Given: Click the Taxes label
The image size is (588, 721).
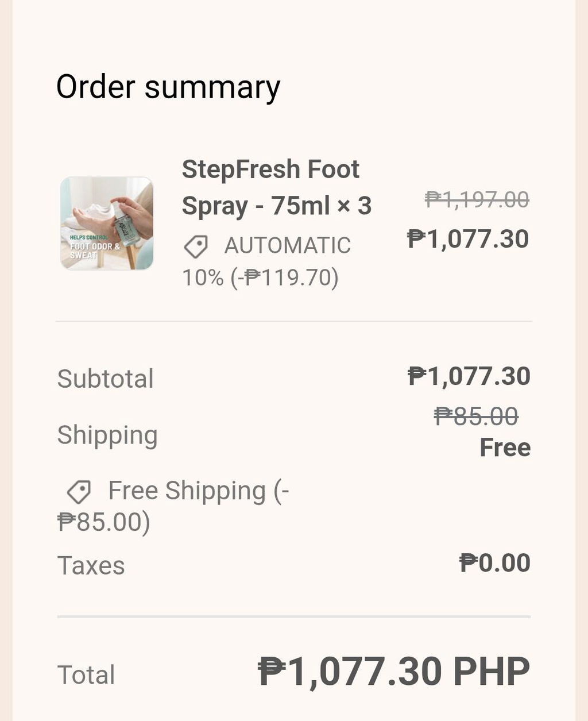Looking at the screenshot, I should click(x=91, y=566).
